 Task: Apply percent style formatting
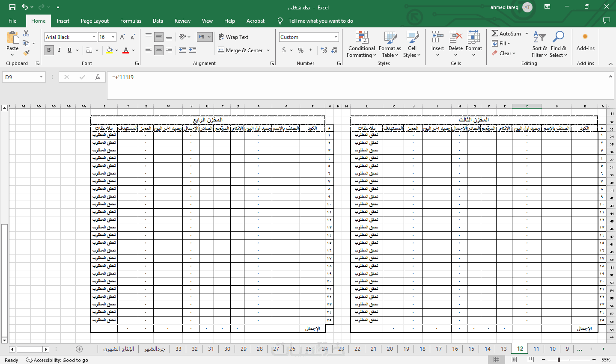click(301, 50)
